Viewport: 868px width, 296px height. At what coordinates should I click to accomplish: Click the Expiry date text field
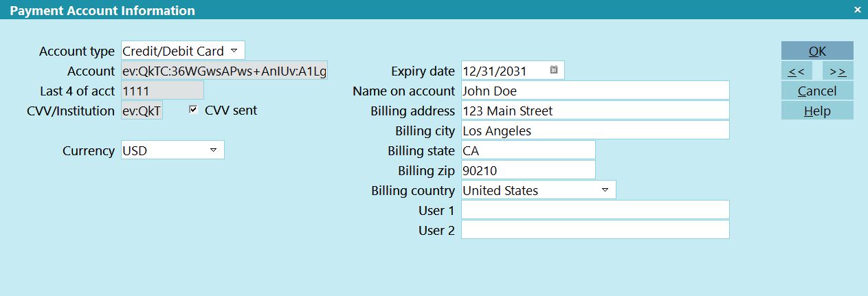pos(504,71)
